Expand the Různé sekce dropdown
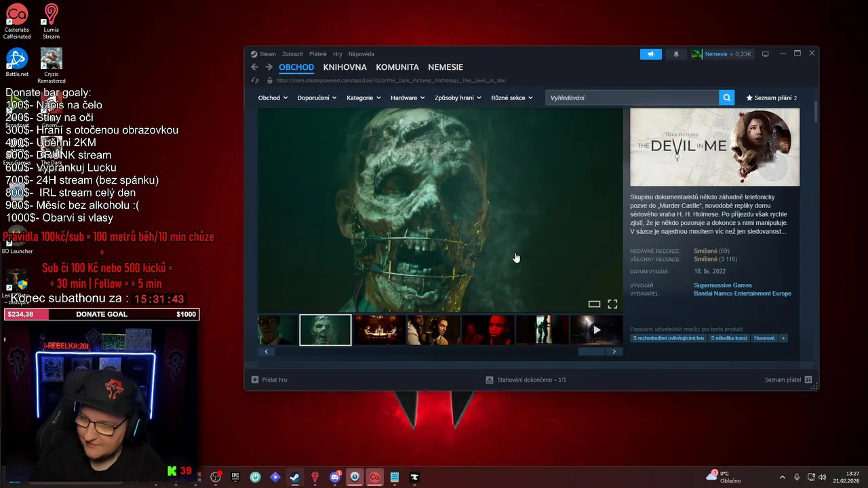868x488 pixels. click(512, 98)
